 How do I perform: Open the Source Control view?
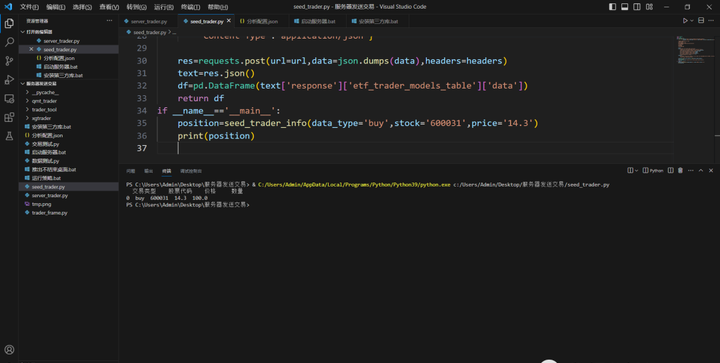[x=9, y=61]
